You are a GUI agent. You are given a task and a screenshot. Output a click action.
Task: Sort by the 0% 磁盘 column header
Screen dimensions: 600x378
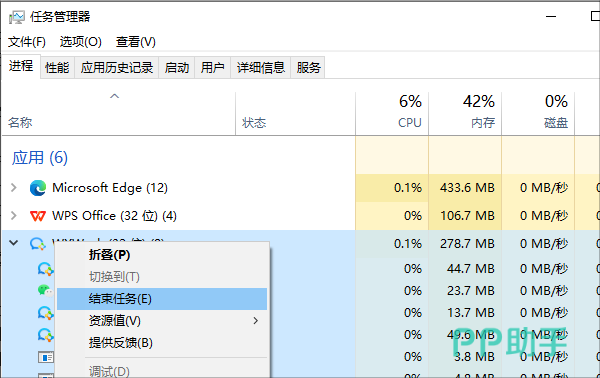538,114
